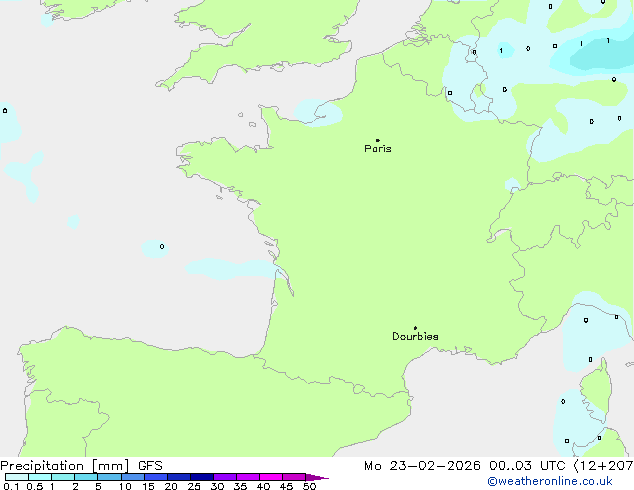
Task: Open the weatheronline.co.uk watermark link
Action: click(x=549, y=482)
